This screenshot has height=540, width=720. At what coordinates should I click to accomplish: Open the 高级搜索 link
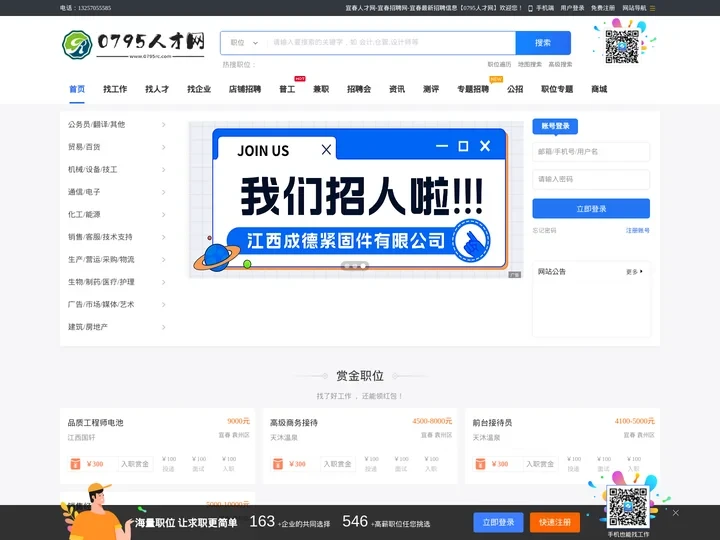560,64
